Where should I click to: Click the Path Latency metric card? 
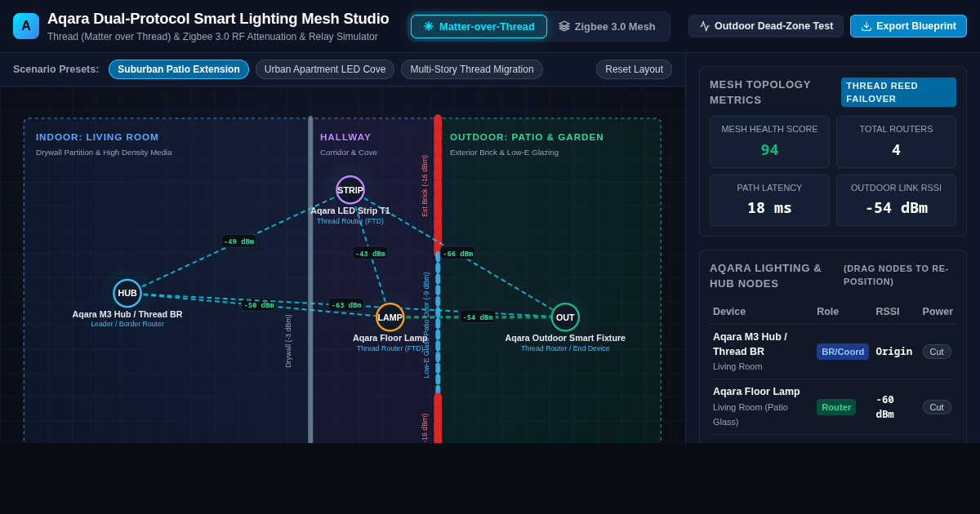pyautogui.click(x=769, y=200)
